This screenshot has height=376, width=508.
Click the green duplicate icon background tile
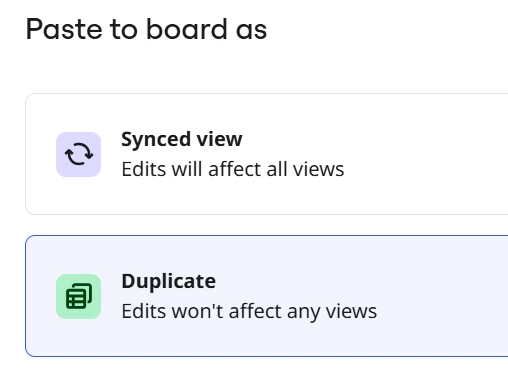79,296
